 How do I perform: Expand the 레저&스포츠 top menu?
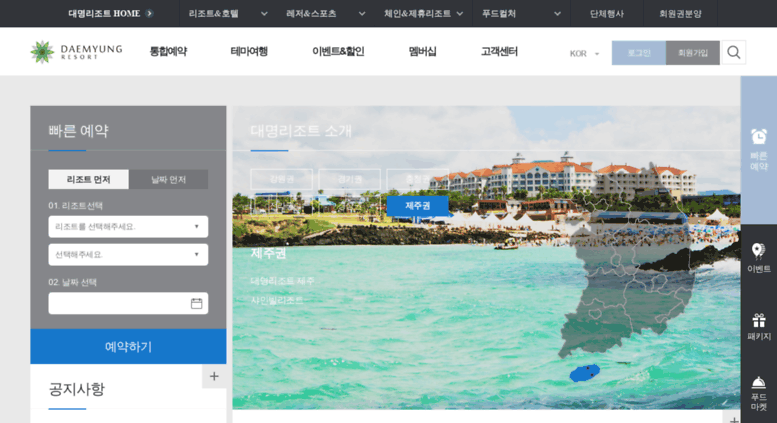[x=326, y=13]
